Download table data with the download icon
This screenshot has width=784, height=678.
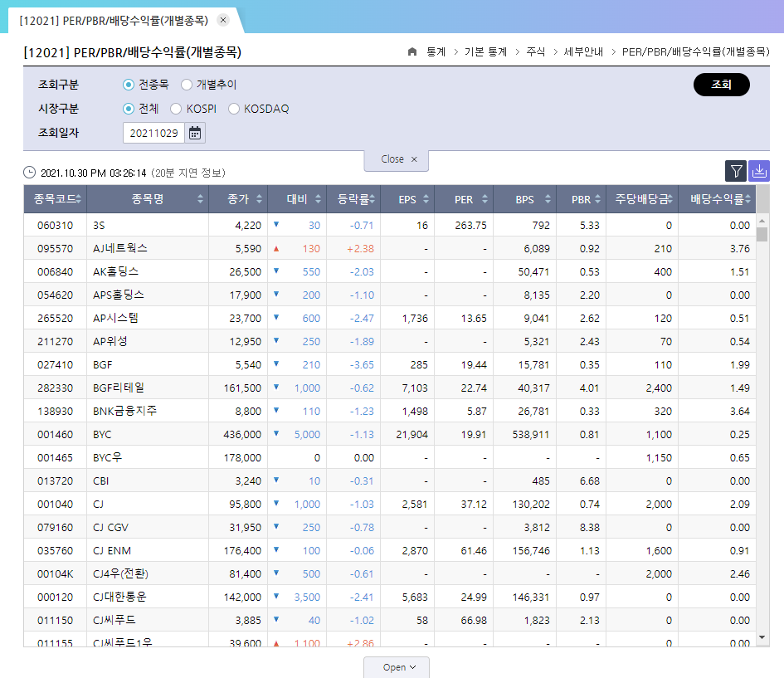click(759, 171)
